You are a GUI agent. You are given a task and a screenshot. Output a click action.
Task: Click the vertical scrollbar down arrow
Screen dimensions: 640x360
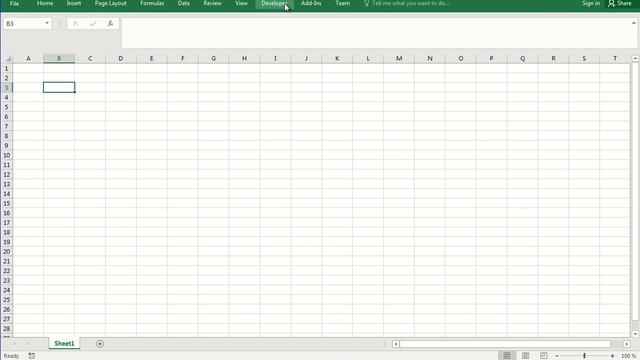pos(635,334)
